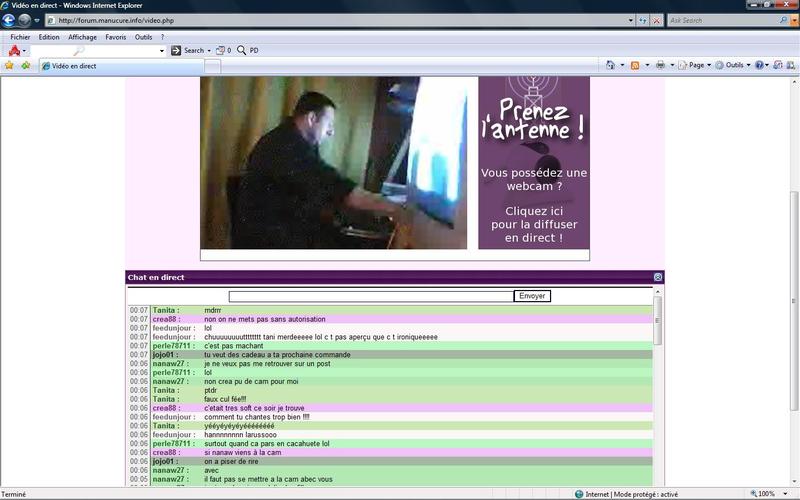Expand the Page dropdown menu
800x500 pixels.
(x=697, y=65)
